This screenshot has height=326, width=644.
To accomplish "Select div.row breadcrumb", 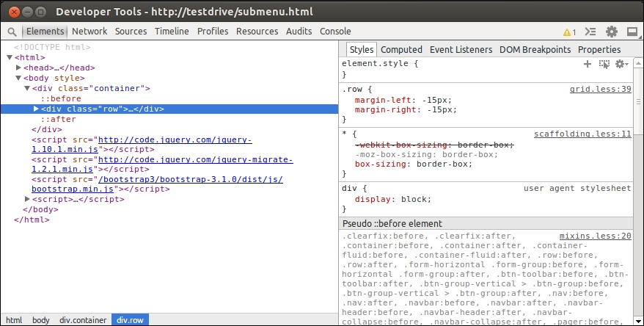I will [x=131, y=320].
